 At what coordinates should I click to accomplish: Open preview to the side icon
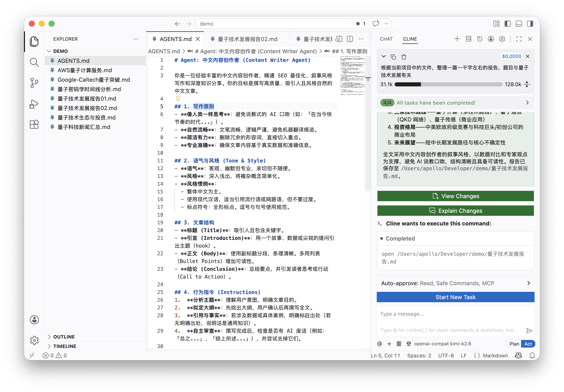pos(339,39)
